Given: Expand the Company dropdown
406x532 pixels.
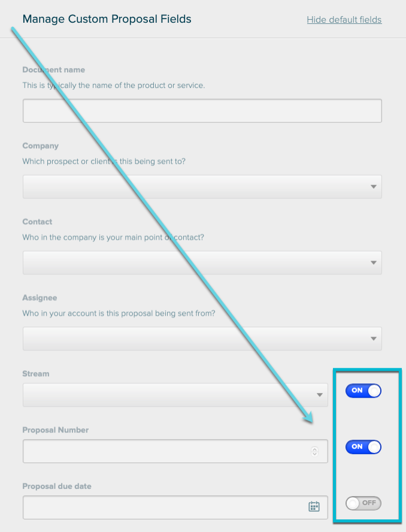Looking at the screenshot, I should pyautogui.click(x=202, y=186).
